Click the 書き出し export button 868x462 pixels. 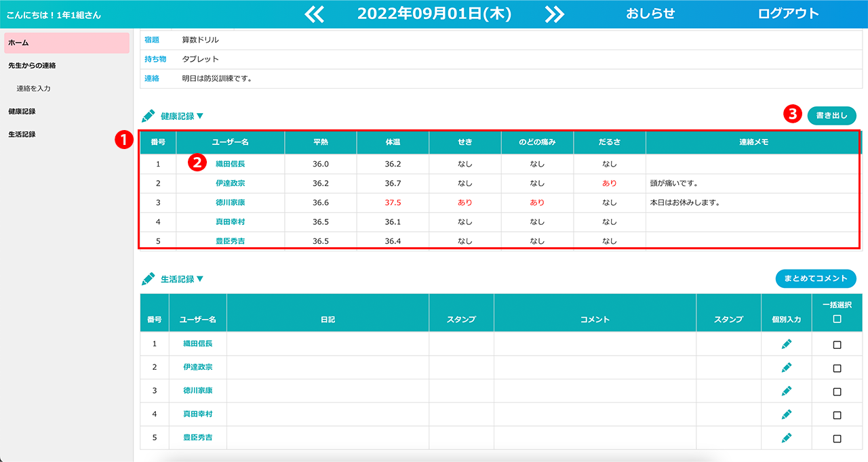(x=831, y=116)
